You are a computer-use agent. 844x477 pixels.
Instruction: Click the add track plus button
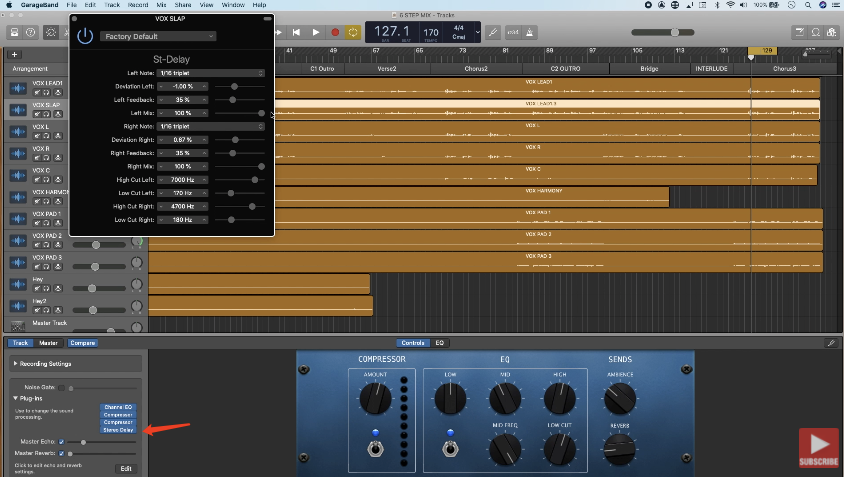point(14,54)
